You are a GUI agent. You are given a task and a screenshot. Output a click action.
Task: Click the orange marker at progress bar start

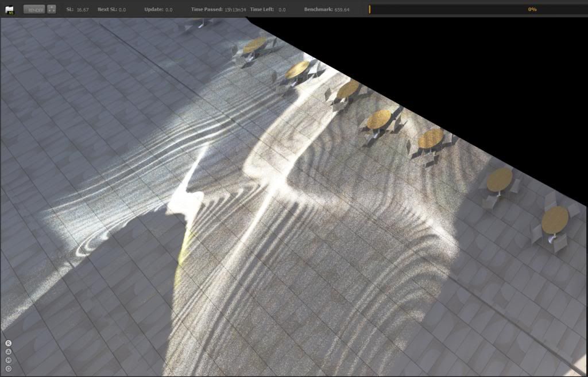[370, 9]
